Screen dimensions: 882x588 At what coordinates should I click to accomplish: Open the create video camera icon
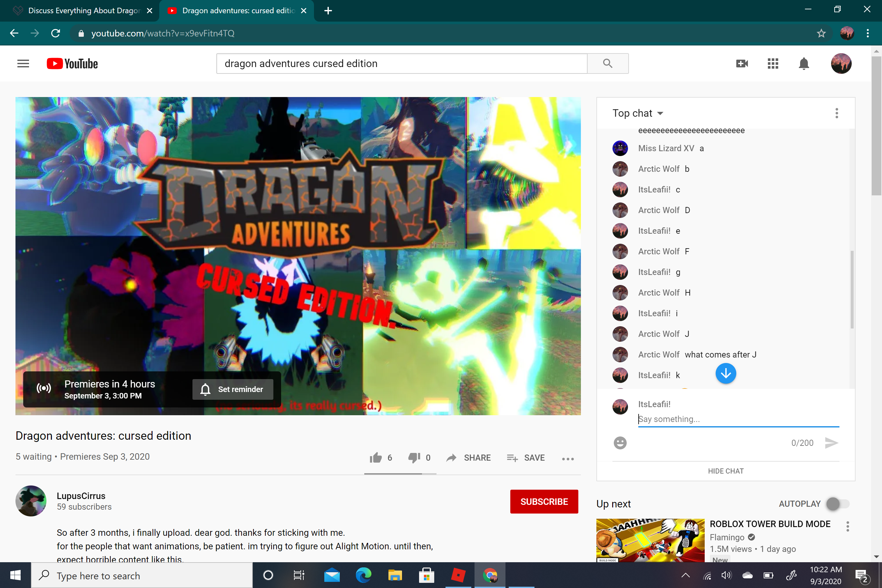[x=742, y=64]
